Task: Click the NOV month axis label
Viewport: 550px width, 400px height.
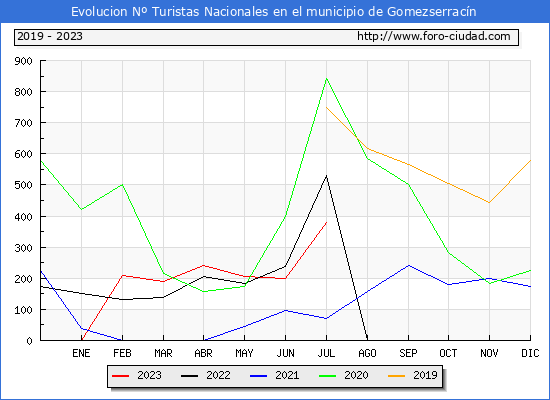Action: (489, 353)
